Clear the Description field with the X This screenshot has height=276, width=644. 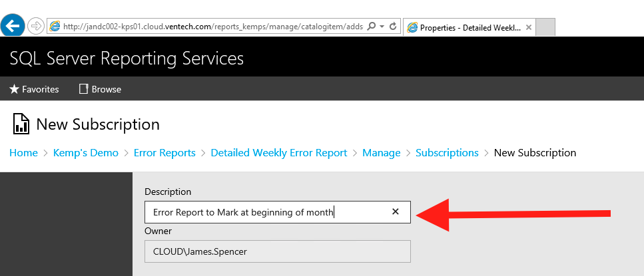(395, 211)
